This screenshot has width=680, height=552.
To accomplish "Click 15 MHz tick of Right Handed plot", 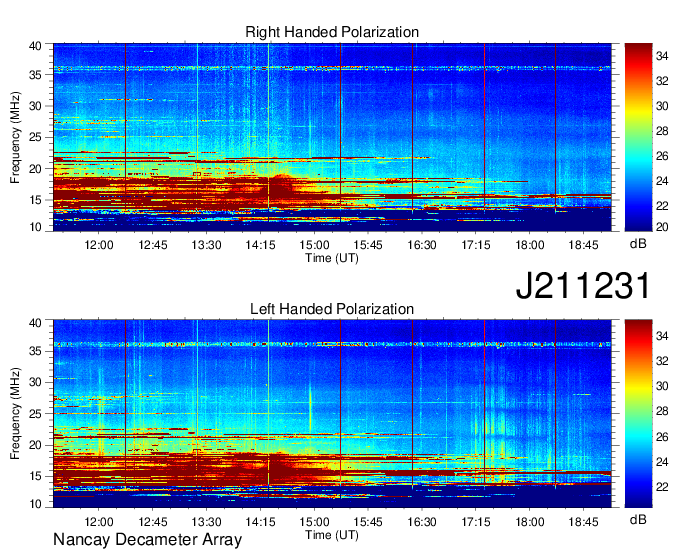I will pyautogui.click(x=35, y=200).
